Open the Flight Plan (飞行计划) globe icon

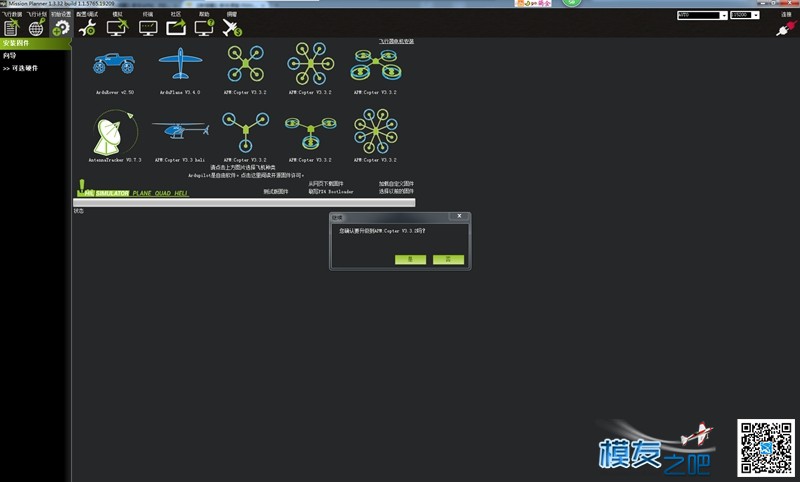point(36,28)
